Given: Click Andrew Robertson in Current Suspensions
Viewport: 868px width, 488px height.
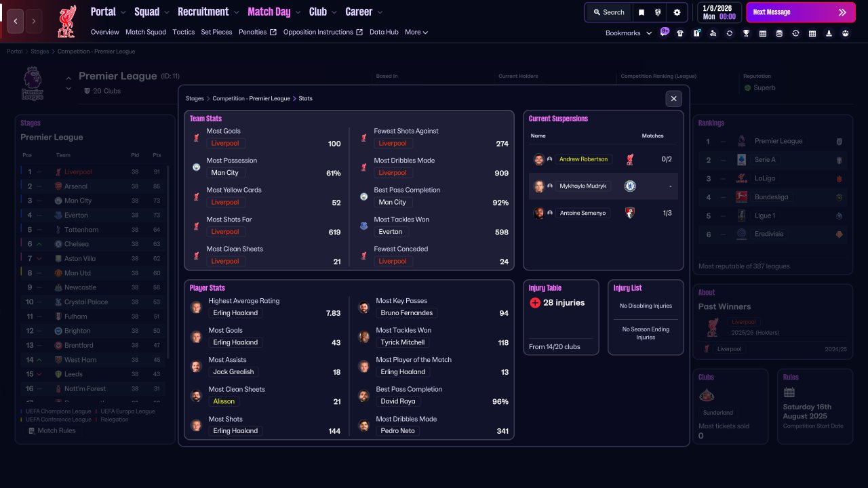Looking at the screenshot, I should coord(583,159).
